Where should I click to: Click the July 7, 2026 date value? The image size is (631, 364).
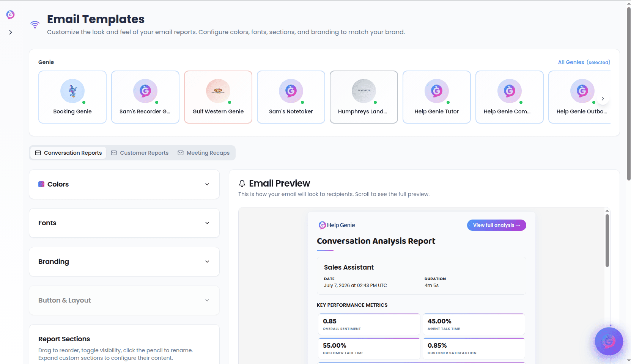(x=356, y=286)
